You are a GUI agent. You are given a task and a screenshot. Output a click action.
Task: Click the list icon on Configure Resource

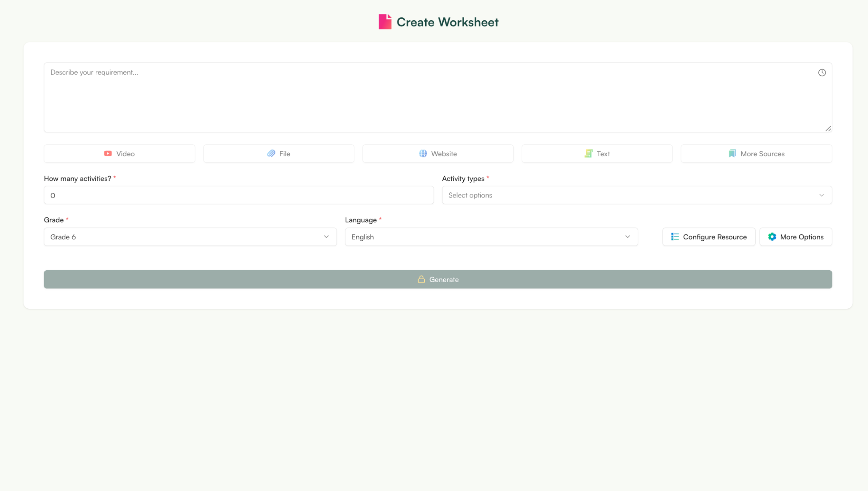pyautogui.click(x=675, y=237)
